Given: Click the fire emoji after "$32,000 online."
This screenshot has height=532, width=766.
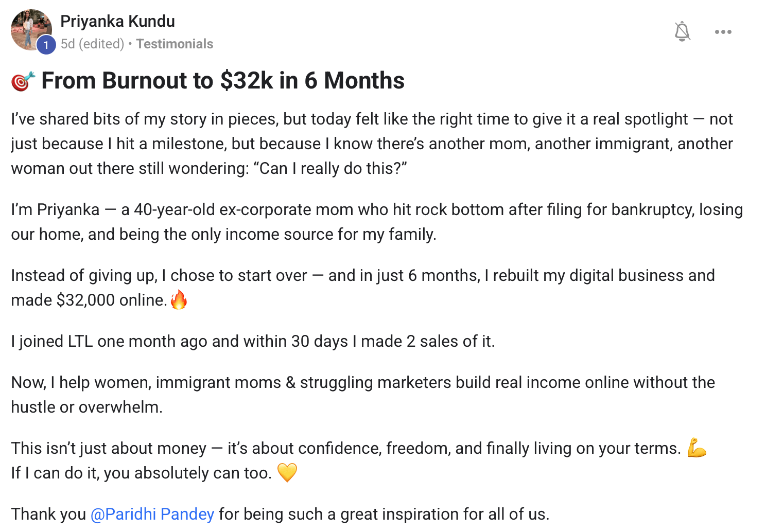Looking at the screenshot, I should pos(179,300).
